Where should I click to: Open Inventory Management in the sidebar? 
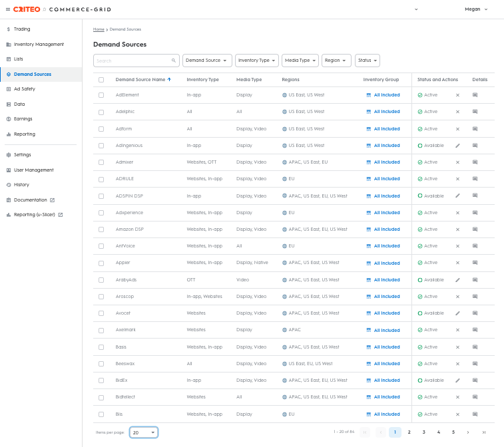click(39, 45)
